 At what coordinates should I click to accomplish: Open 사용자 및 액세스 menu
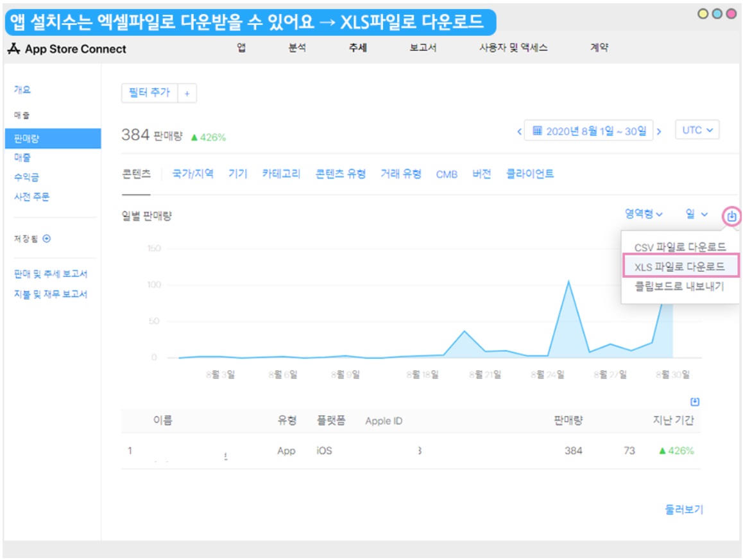point(513,47)
